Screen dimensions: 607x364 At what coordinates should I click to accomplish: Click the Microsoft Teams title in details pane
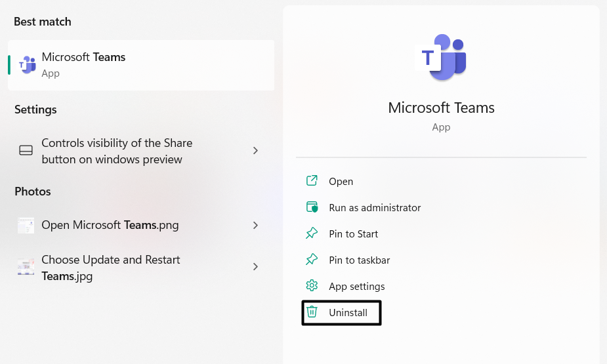442,108
